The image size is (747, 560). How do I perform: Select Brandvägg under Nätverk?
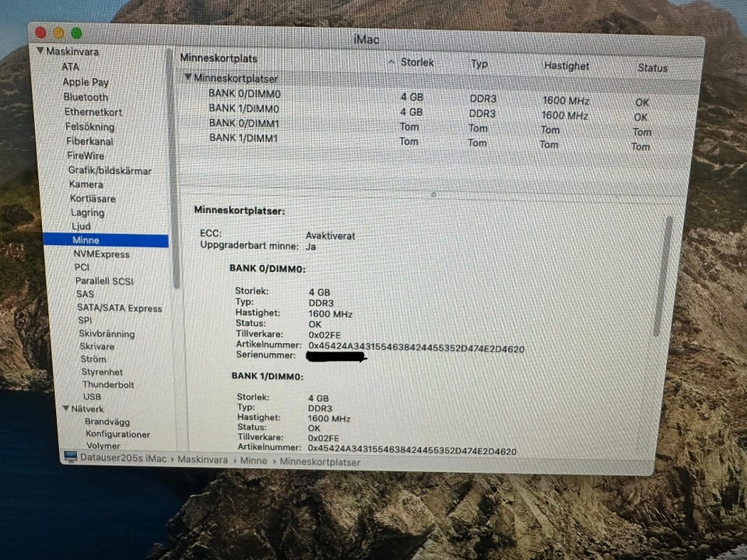[107, 422]
